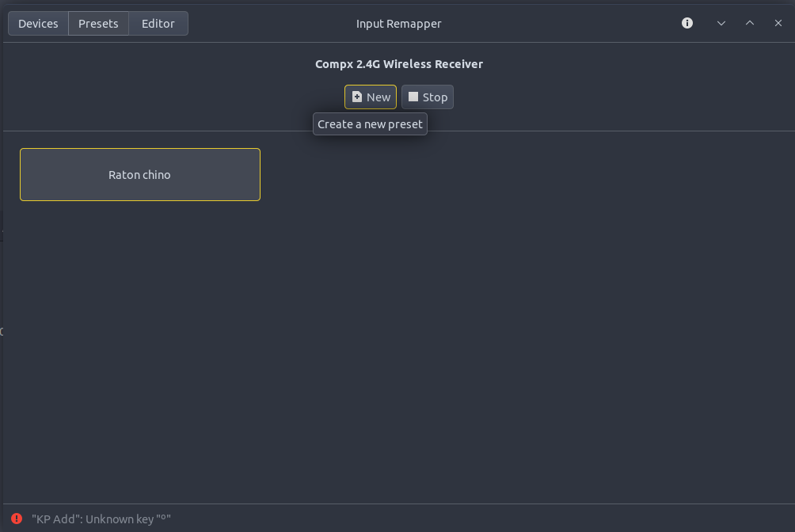Click the Compx 2.4G Wireless Receiver heading
This screenshot has height=532, width=795.
(x=398, y=64)
